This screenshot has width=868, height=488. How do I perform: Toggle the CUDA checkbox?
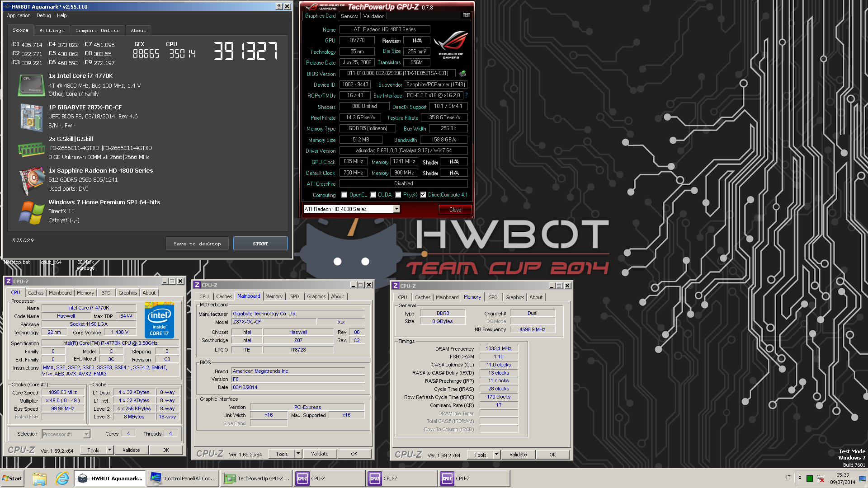[x=373, y=195]
